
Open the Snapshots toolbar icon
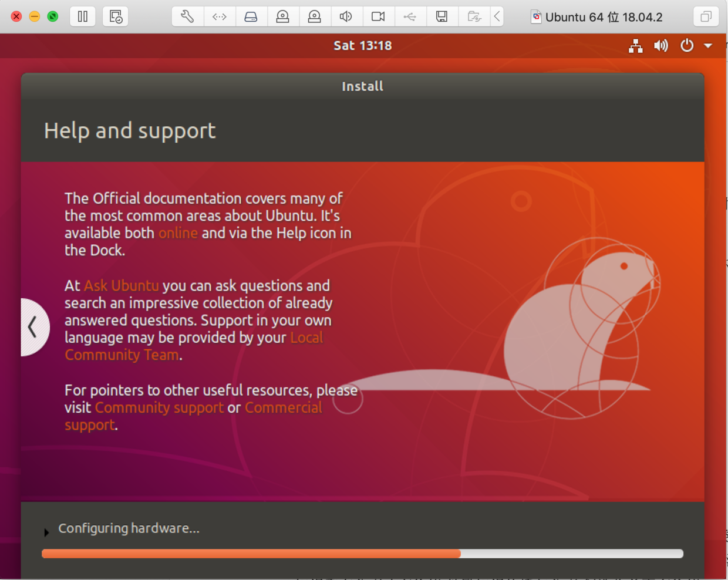tap(115, 16)
